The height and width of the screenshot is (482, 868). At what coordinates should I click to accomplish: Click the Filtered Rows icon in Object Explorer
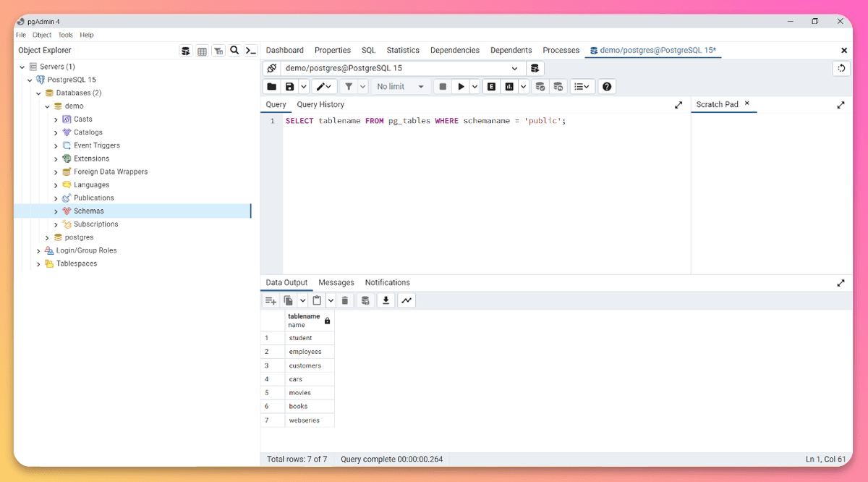pyautogui.click(x=218, y=51)
